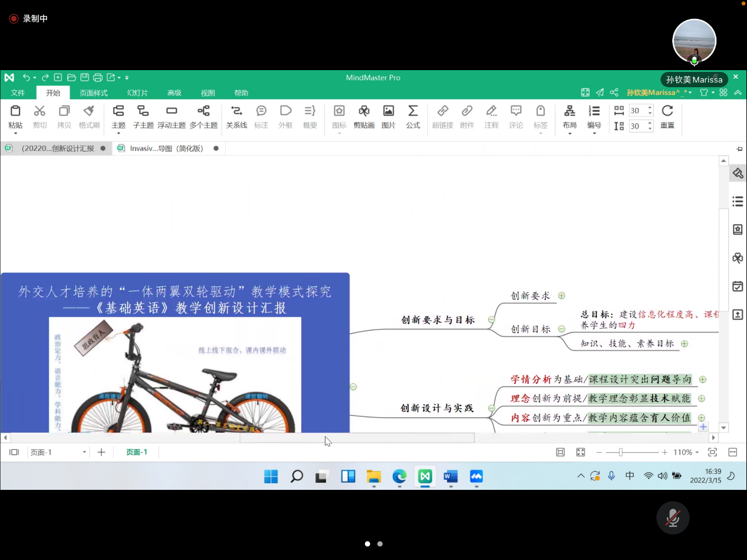Expand the 创新要求 node
The image size is (747, 560).
pyautogui.click(x=562, y=296)
